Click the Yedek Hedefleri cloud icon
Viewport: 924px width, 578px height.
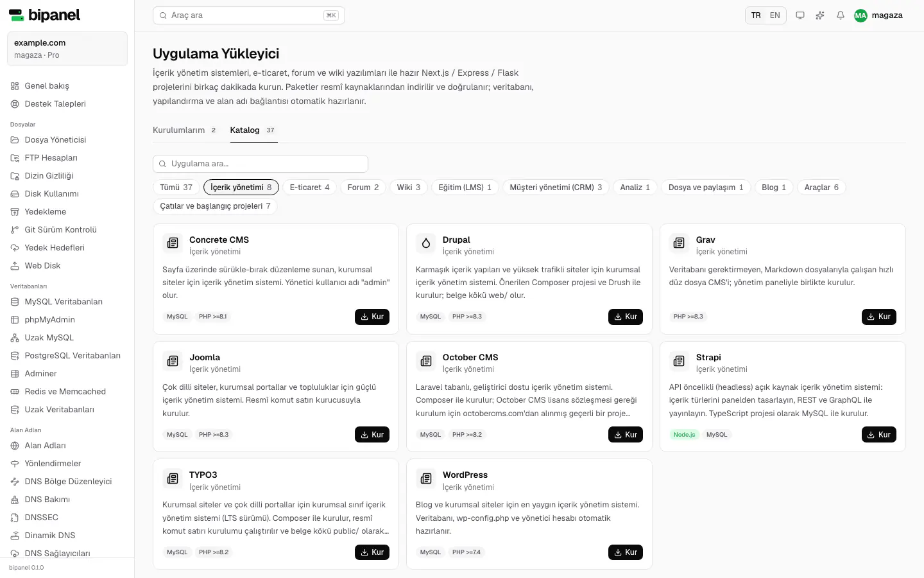(x=15, y=248)
